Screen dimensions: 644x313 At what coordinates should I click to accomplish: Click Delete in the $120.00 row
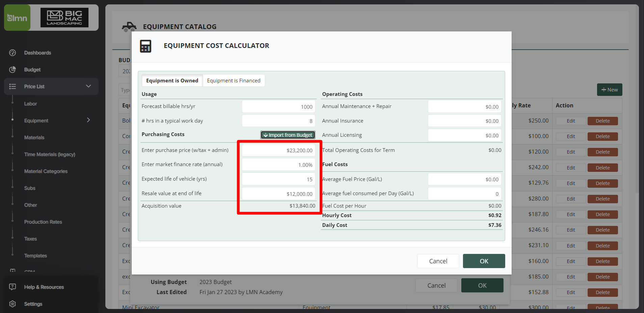coord(603,152)
